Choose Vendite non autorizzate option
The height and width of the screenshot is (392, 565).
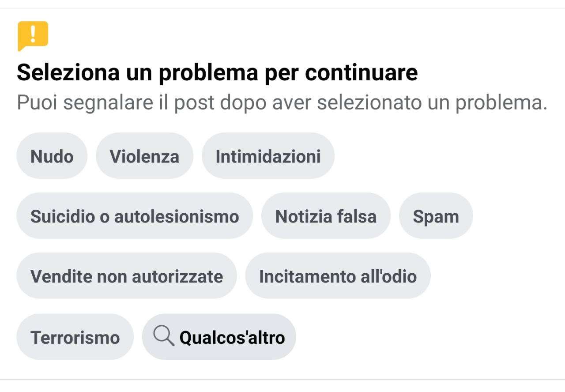[127, 276]
